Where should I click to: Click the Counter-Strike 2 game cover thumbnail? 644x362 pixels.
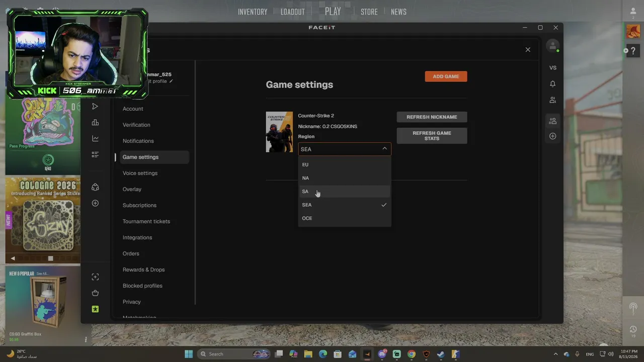(279, 132)
